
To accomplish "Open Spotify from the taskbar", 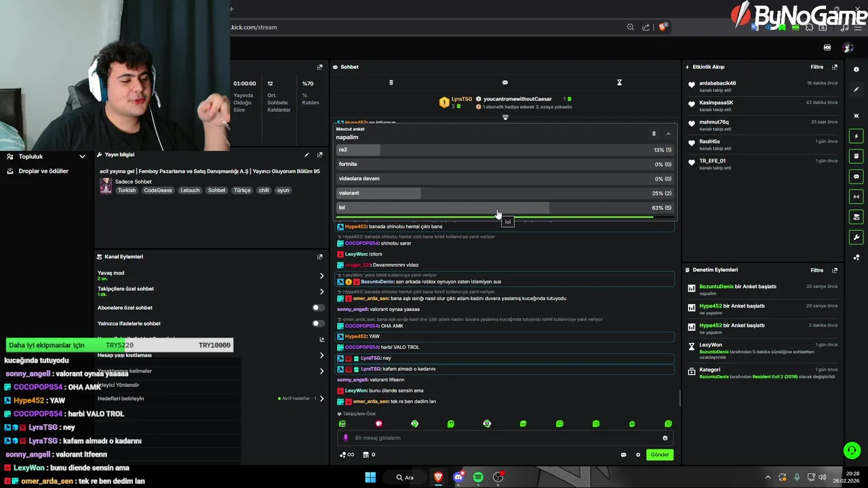I will pos(478,477).
